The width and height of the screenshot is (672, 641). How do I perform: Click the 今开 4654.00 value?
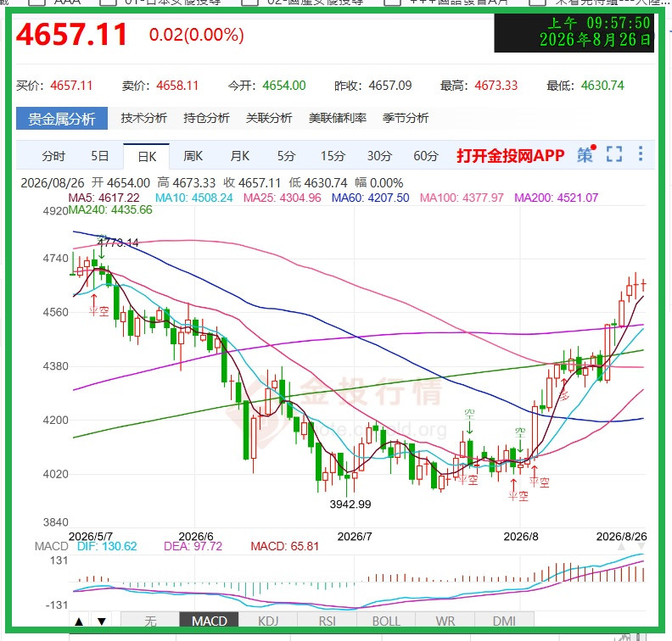284,86
